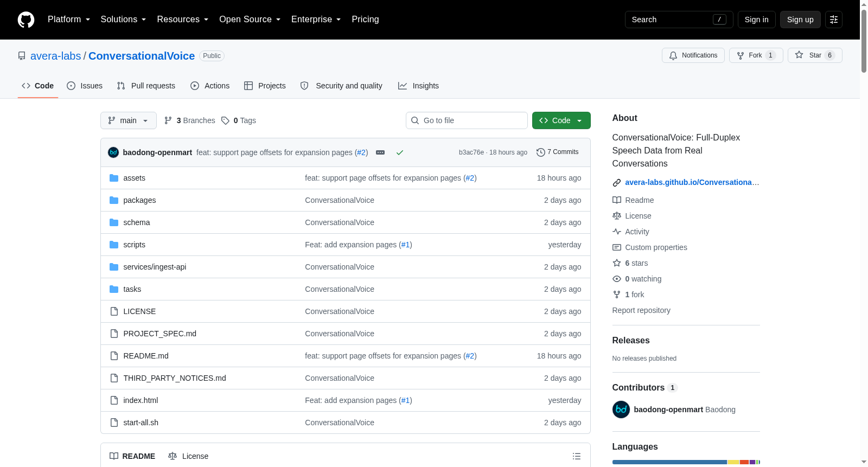The height and width of the screenshot is (467, 868).
Task: Open the Projects tab
Action: pyautogui.click(x=265, y=86)
